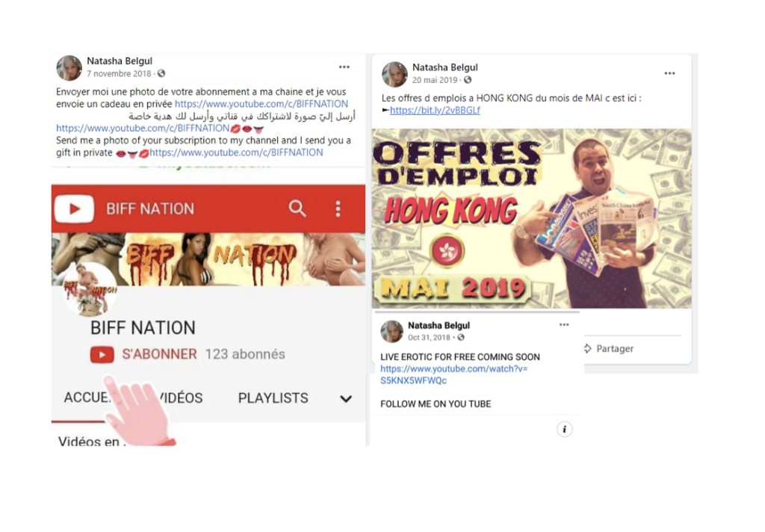Viewport: 765px width, 532px height.
Task: Open the three-dot menu on the 20 mai 2019 post
Action: click(669, 73)
